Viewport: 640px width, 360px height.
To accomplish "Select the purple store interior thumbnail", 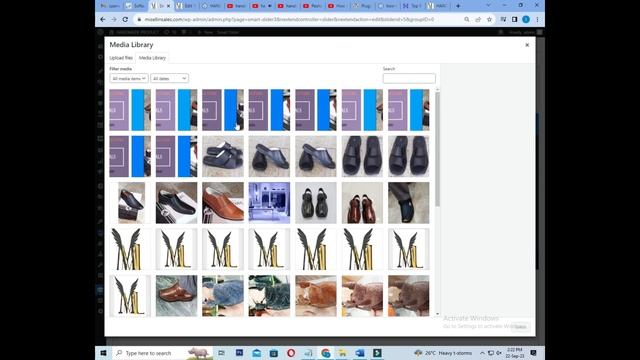I will pyautogui.click(x=269, y=203).
